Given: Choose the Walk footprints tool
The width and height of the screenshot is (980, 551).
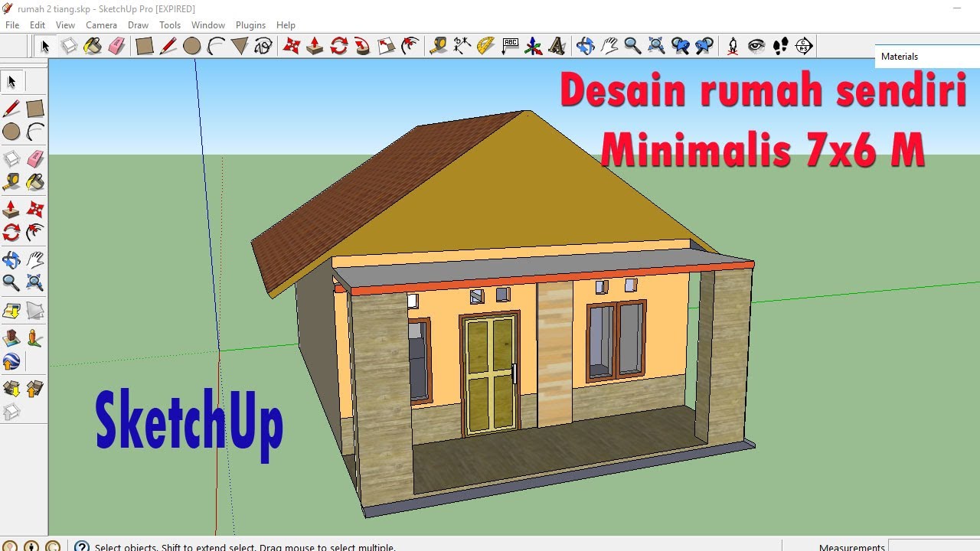Looking at the screenshot, I should tap(780, 46).
